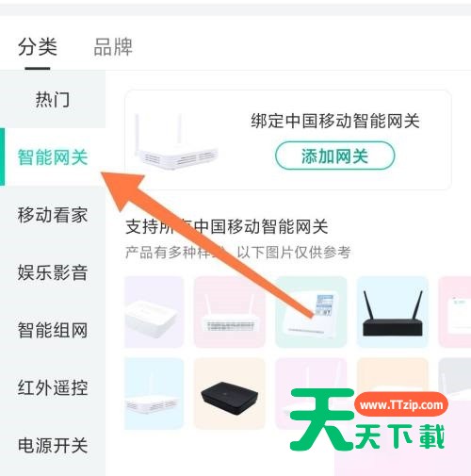471x476 pixels.
Task: Open the 红外遥控 category
Action: click(53, 387)
